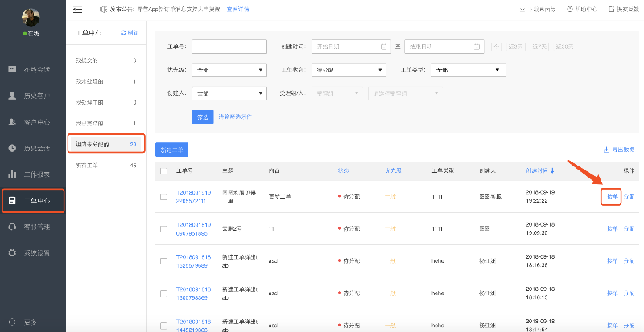Screen dimensions: 644x332
Task: Check the row created at 19:09:30
Action: [x=163, y=228]
